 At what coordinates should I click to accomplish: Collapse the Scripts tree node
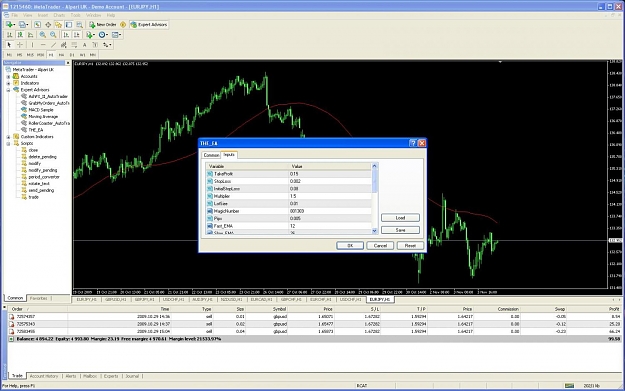[8, 143]
